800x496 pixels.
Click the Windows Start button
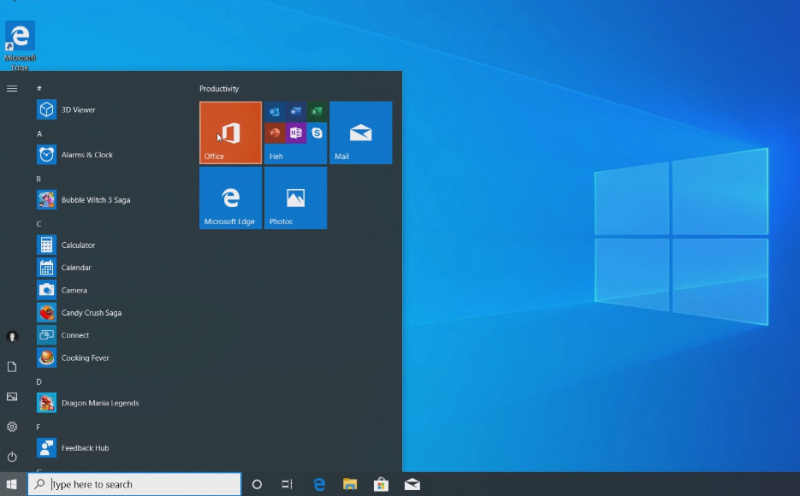pyautogui.click(x=12, y=484)
